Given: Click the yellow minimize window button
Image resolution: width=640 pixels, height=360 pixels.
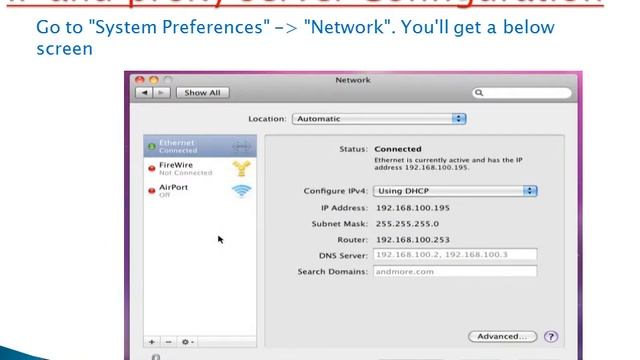Looking at the screenshot, I should 154,80.
